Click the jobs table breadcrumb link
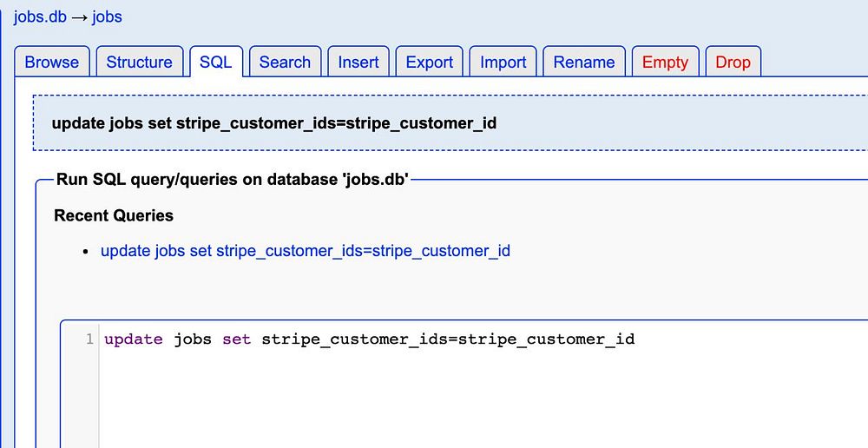 107,16
